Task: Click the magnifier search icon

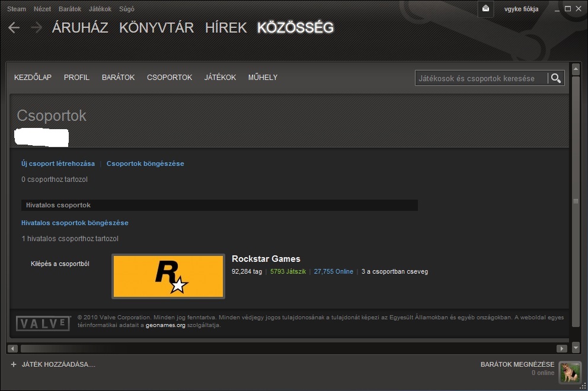Action: click(556, 78)
